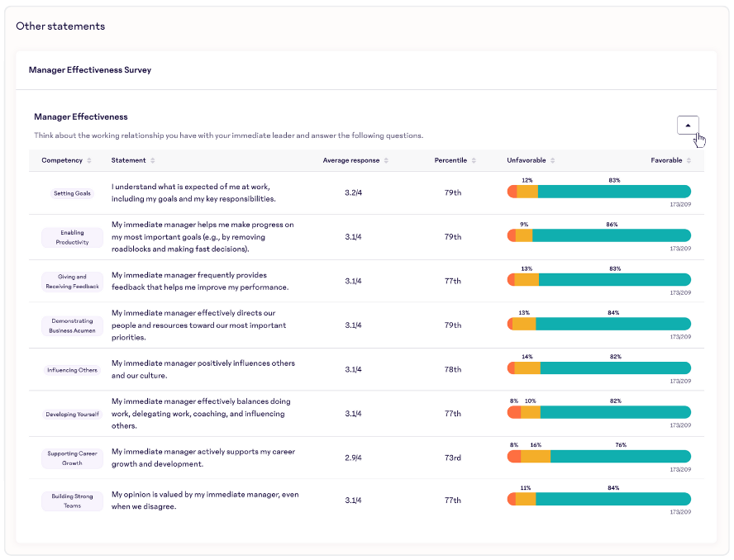This screenshot has width=734, height=560.
Task: Click the Average response header
Action: tap(351, 160)
